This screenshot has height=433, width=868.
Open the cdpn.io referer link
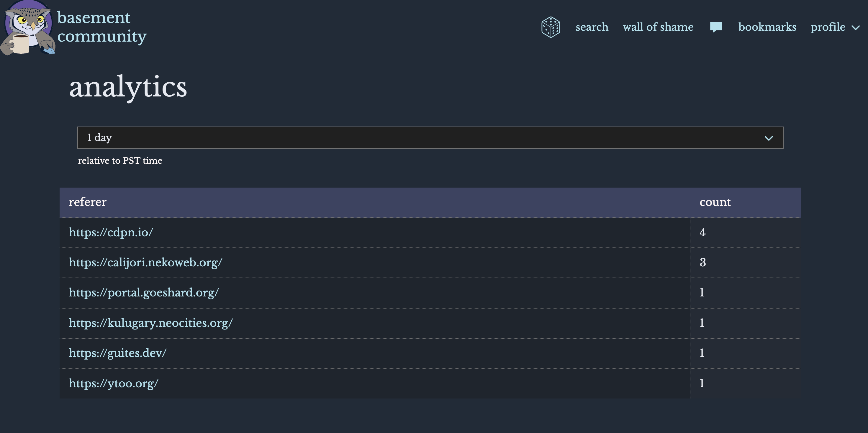coord(111,232)
